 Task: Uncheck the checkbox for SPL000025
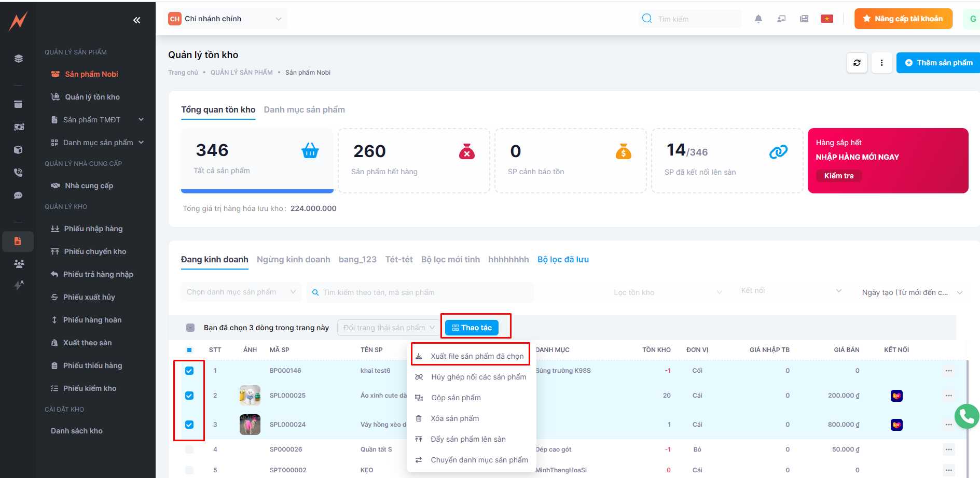click(189, 396)
